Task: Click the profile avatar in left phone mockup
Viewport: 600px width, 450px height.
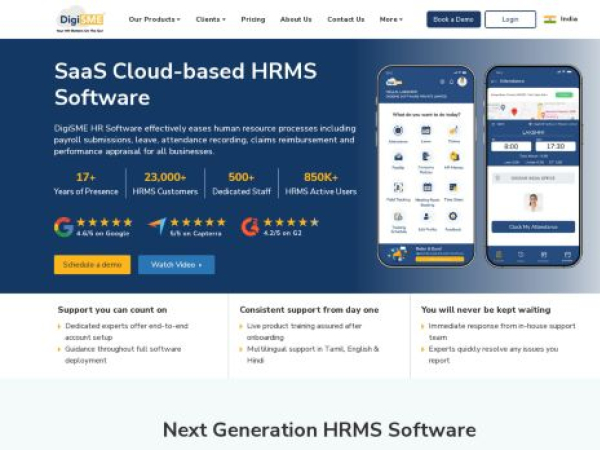Action: click(462, 81)
